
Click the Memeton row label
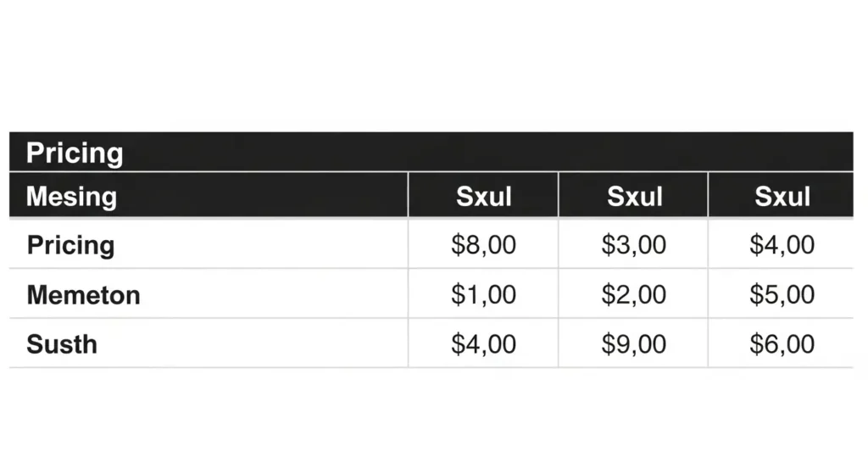83,295
